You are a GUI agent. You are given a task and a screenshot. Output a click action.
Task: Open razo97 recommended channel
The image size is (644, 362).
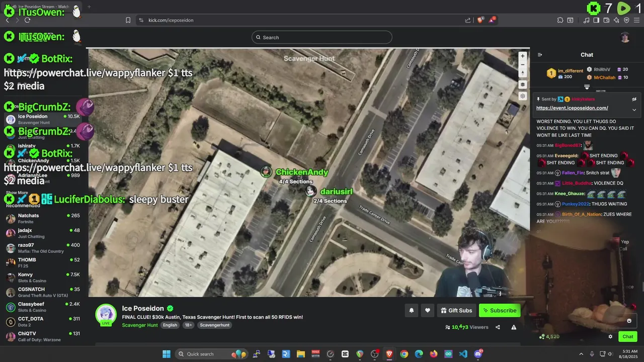43,248
